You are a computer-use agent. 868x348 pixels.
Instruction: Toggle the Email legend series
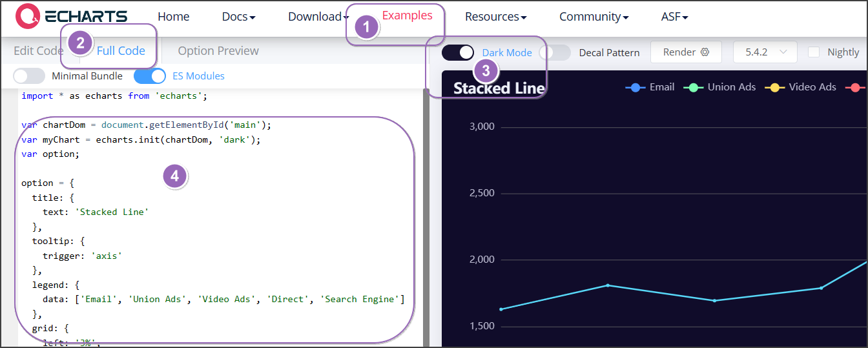click(650, 87)
